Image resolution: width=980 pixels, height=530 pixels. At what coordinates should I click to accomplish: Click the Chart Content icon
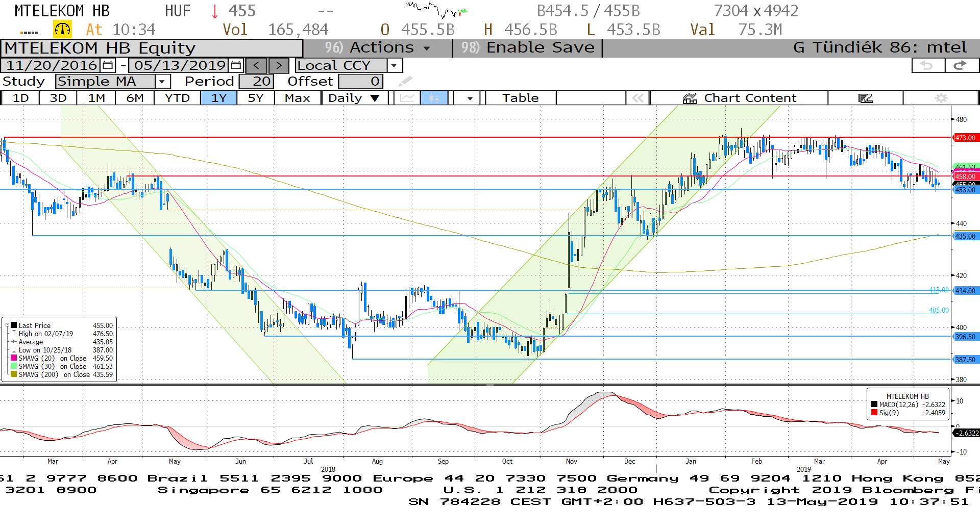tap(690, 98)
